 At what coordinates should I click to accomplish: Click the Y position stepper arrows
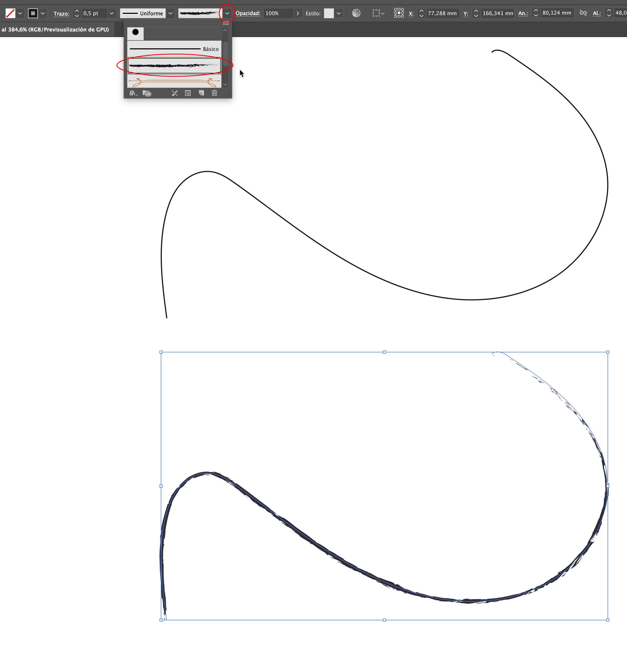tap(476, 13)
